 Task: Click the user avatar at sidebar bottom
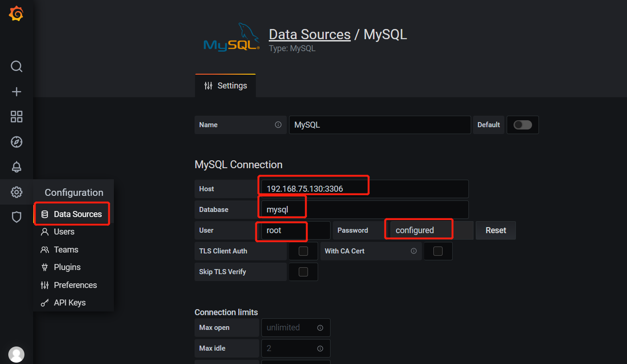click(17, 354)
